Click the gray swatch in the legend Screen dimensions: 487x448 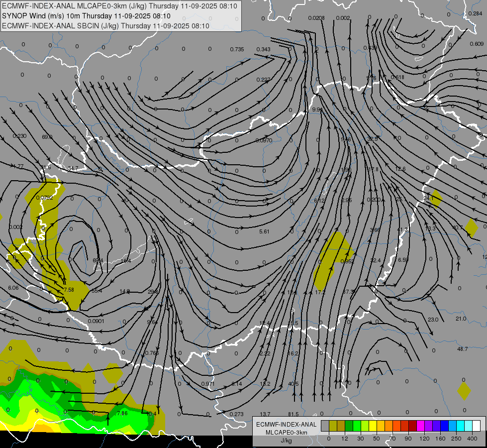(x=325, y=426)
